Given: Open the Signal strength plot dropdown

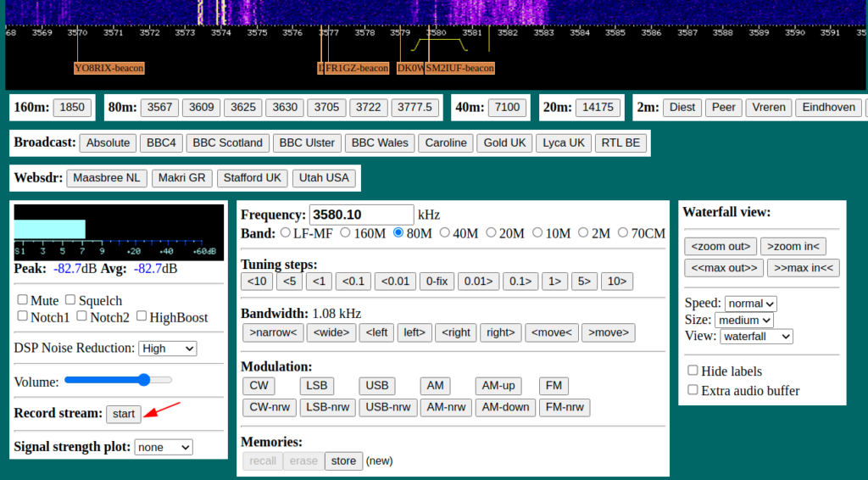Looking at the screenshot, I should pos(164,447).
